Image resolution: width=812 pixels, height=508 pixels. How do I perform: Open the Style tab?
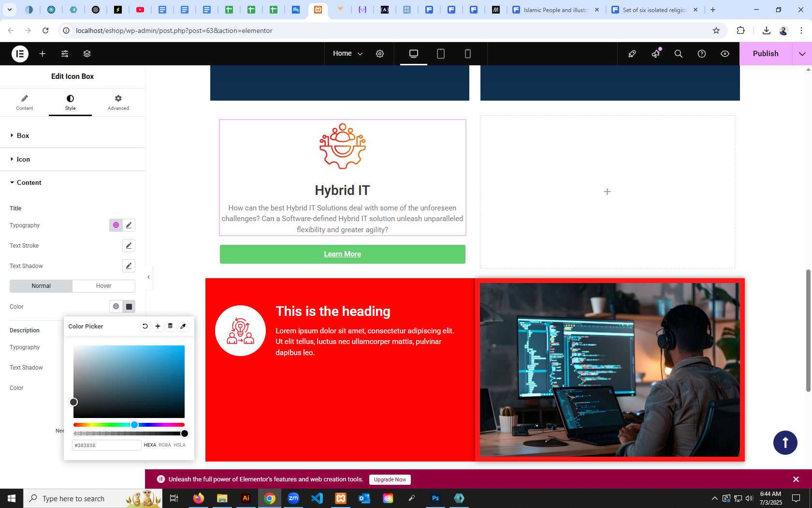[x=70, y=103]
